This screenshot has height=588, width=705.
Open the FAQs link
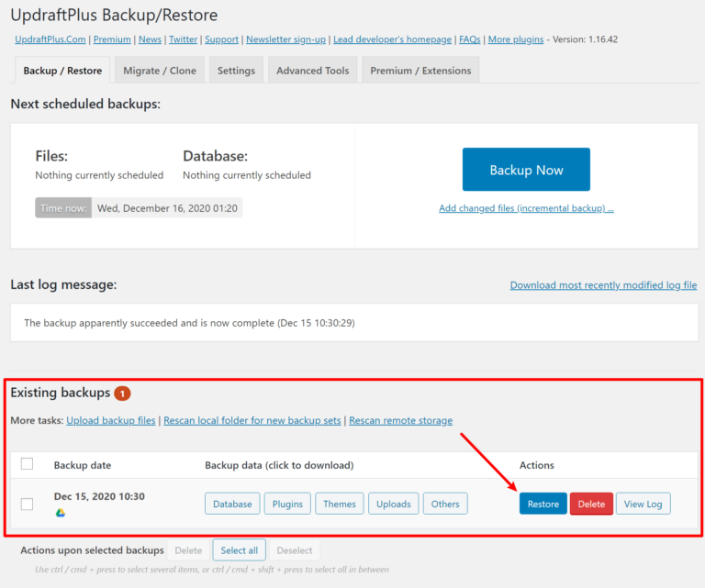[470, 39]
